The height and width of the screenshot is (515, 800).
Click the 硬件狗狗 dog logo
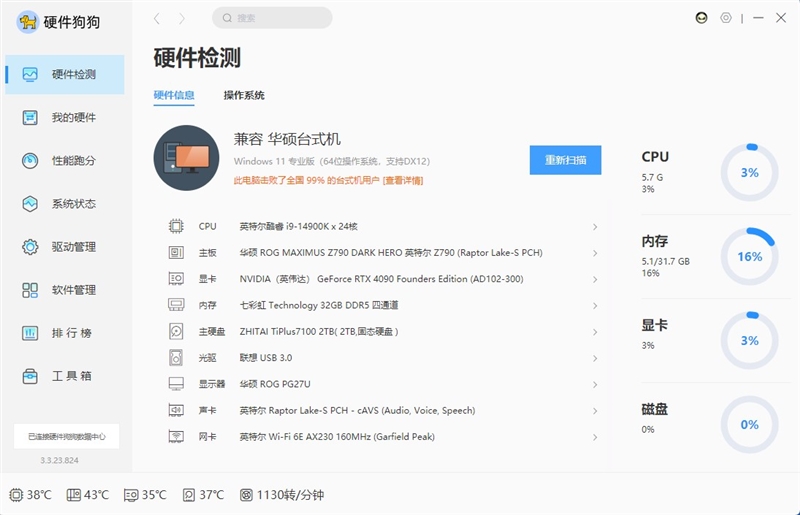click(x=28, y=22)
